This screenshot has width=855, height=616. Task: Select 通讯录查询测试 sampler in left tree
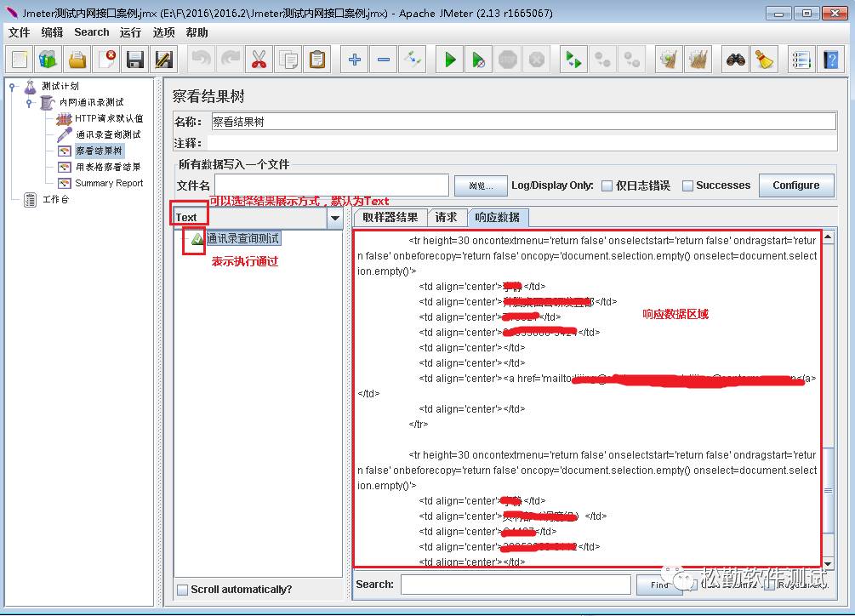click(108, 134)
